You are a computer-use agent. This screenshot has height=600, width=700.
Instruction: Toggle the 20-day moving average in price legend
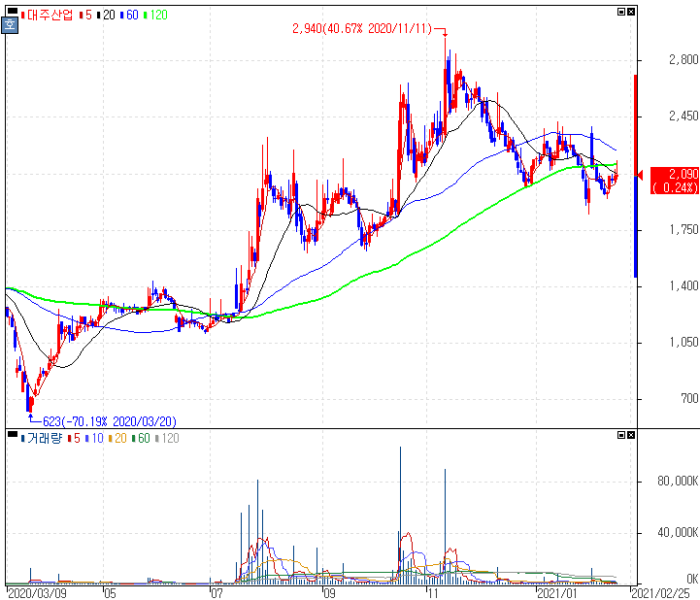coord(106,16)
